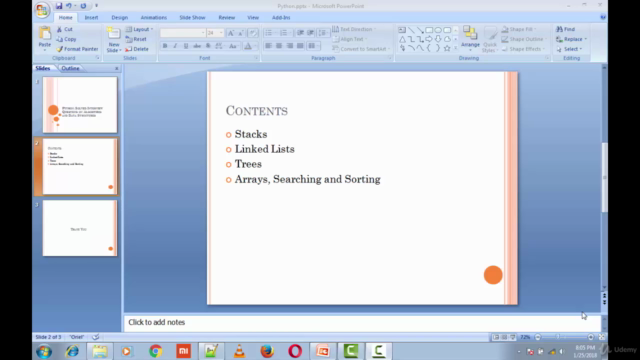
Task: Open the font name combo box
Action: point(183,33)
